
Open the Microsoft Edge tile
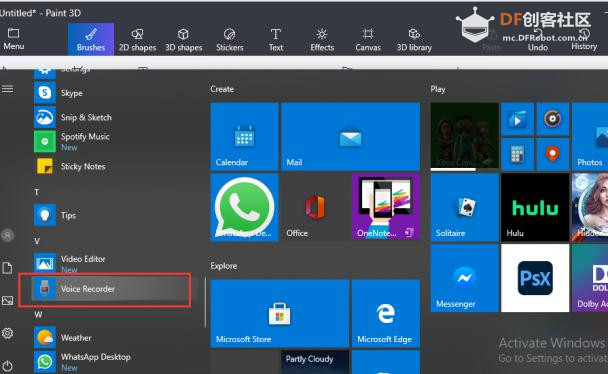386,314
